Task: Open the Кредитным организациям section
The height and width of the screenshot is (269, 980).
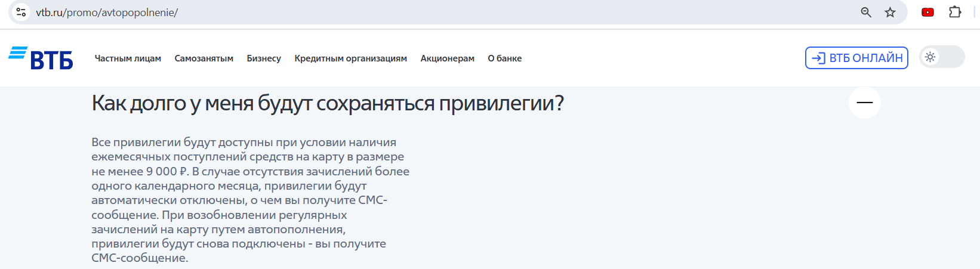Action: coord(351,58)
